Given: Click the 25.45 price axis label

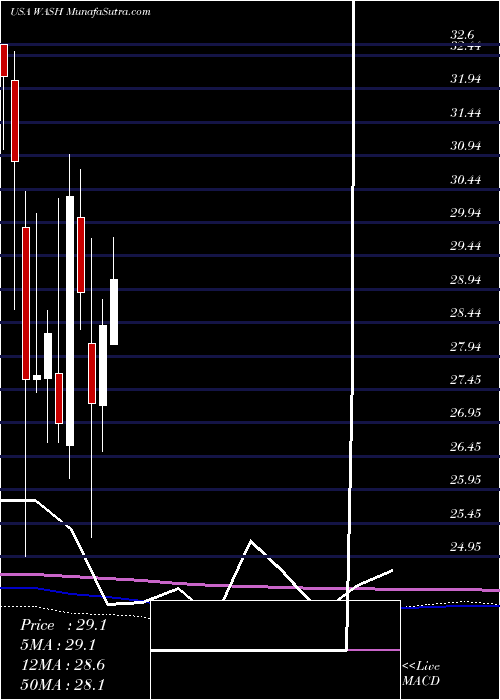Looking at the screenshot, I should [466, 513].
